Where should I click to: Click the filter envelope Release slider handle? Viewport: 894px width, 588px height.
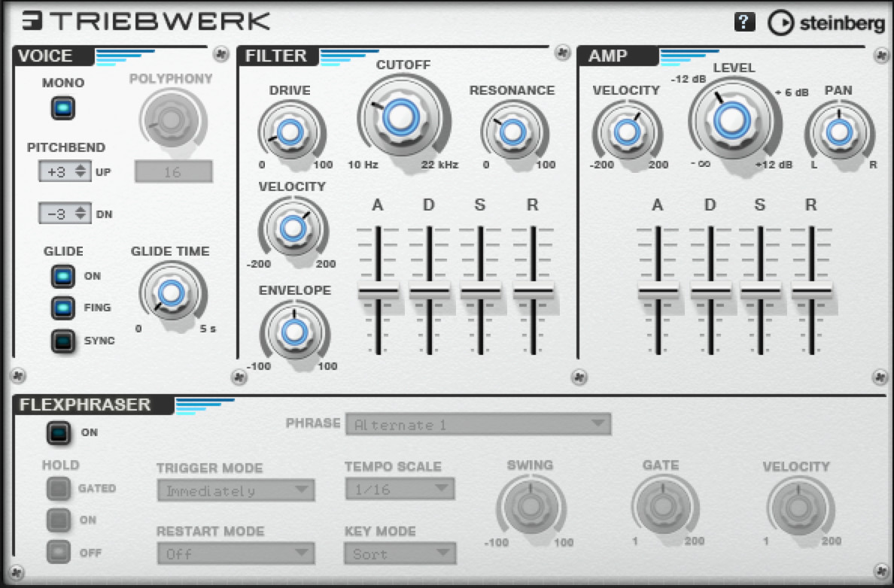pos(533,291)
